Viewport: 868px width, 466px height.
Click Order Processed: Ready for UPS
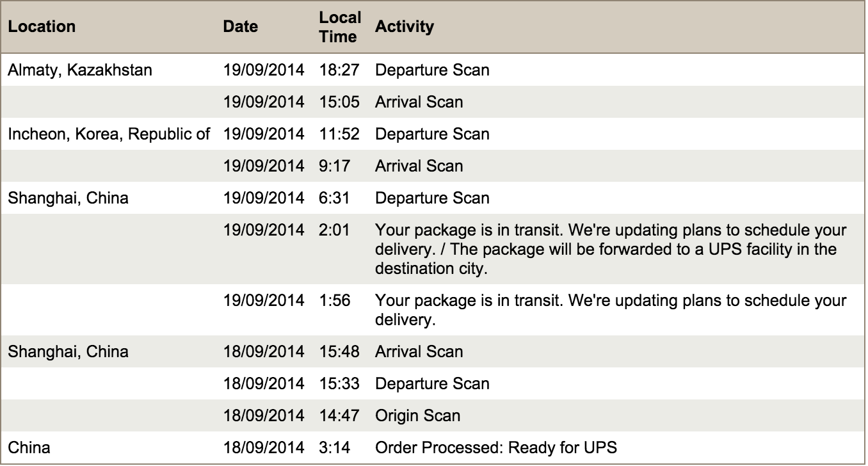click(x=496, y=447)
